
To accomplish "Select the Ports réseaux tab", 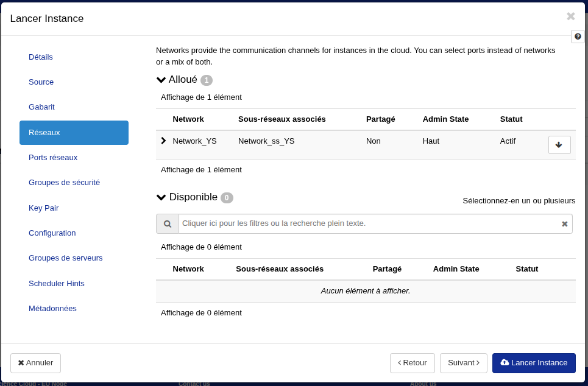I will coord(53,158).
